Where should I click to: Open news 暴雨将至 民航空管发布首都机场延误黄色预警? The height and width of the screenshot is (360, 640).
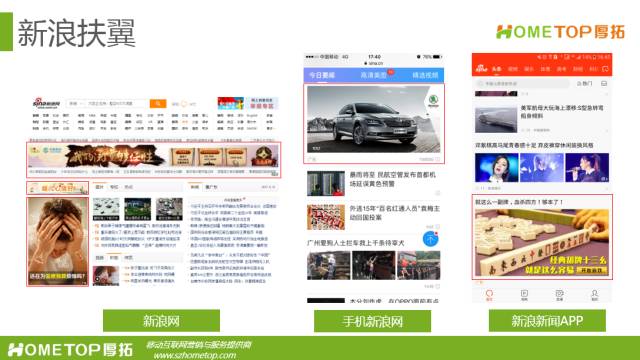coord(392,179)
